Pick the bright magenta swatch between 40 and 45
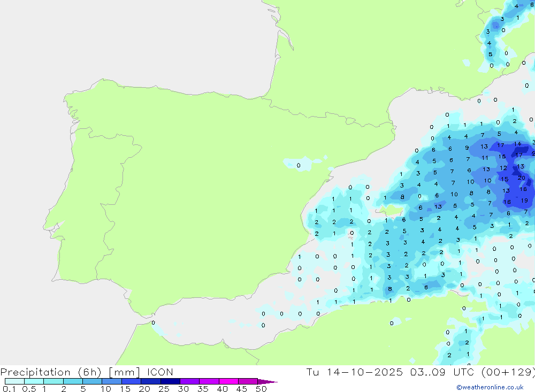The image size is (535, 392). tap(228, 381)
